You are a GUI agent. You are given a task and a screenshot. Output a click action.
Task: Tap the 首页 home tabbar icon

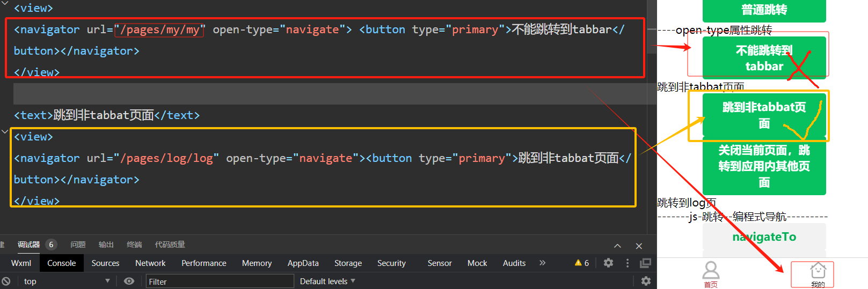coord(711,271)
